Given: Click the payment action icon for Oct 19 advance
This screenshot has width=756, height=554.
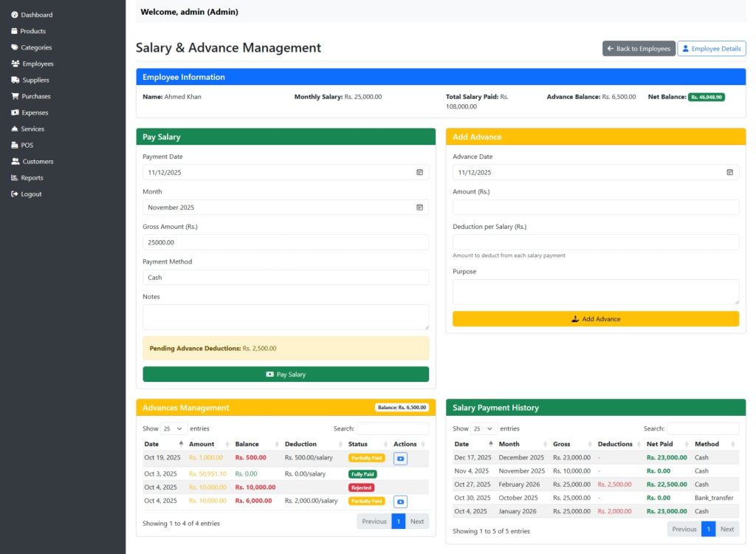Looking at the screenshot, I should 400,459.
